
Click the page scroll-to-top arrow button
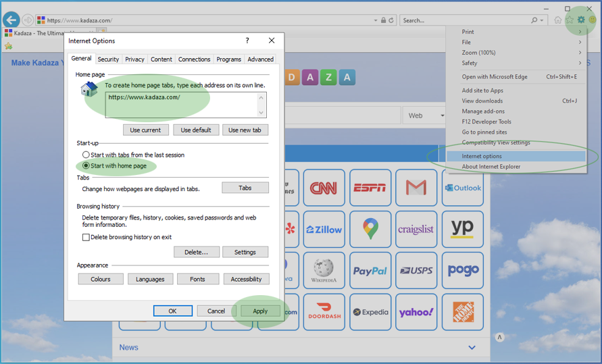499,337
